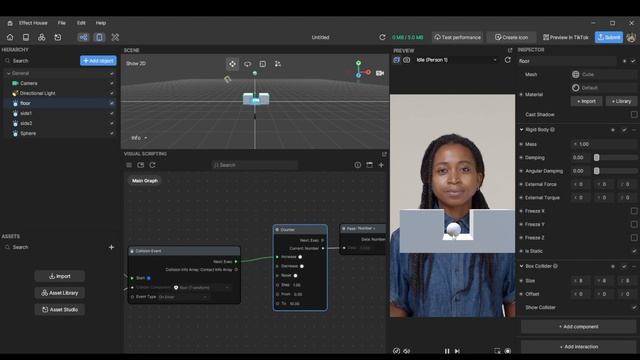Click the restore history icon in the top toolbar

(58, 37)
